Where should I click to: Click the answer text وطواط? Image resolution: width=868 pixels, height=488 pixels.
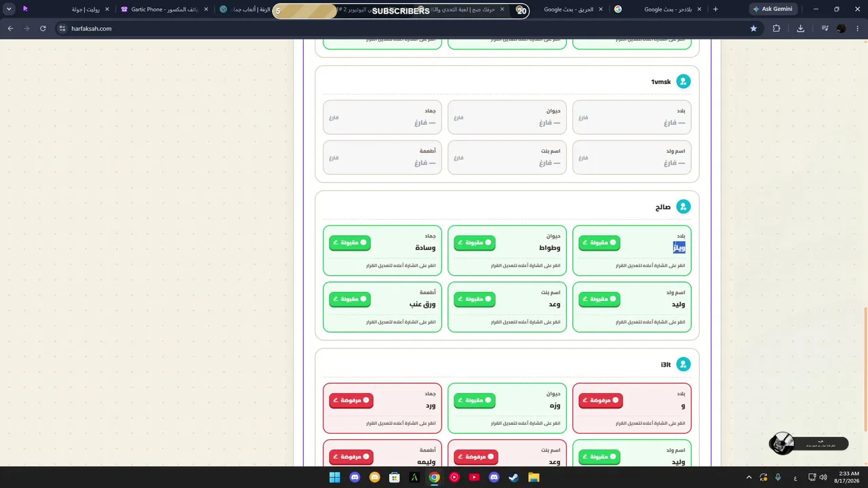click(x=550, y=248)
